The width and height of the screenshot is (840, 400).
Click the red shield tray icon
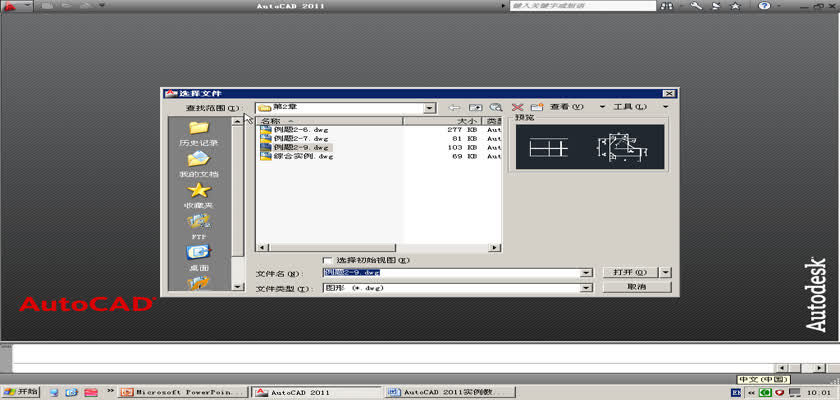coord(781,393)
